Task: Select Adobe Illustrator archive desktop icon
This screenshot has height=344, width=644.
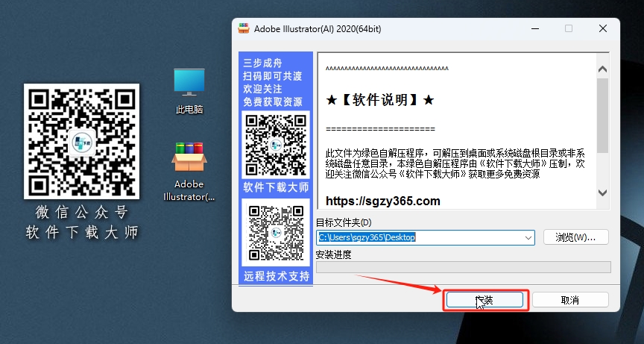Action: pyautogui.click(x=189, y=172)
